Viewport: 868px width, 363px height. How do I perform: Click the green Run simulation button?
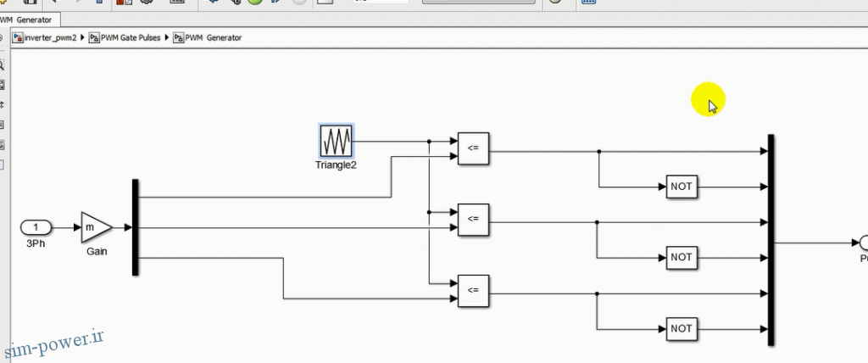[254, 2]
